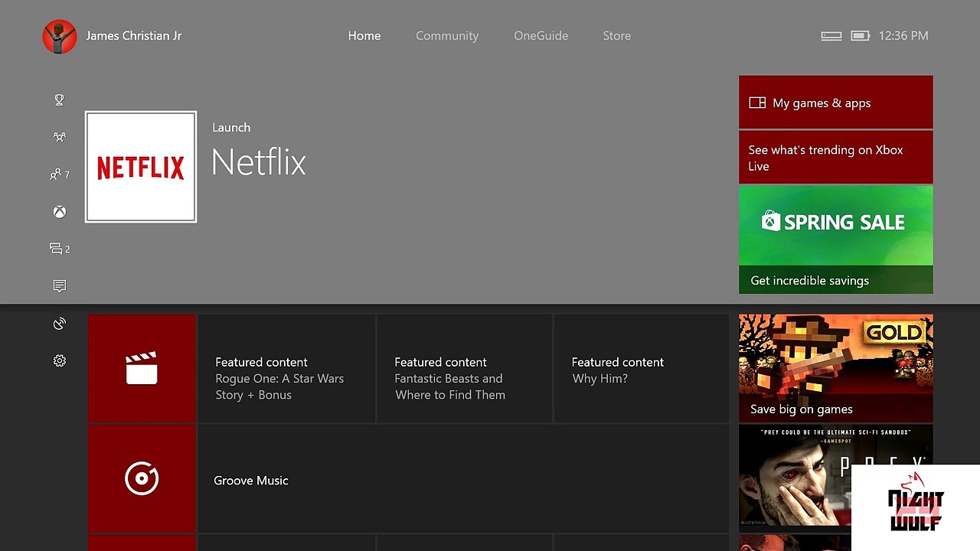Screen dimensions: 980x551
Task: Open featured Rogue One: A Star Wars Story
Action: point(287,368)
